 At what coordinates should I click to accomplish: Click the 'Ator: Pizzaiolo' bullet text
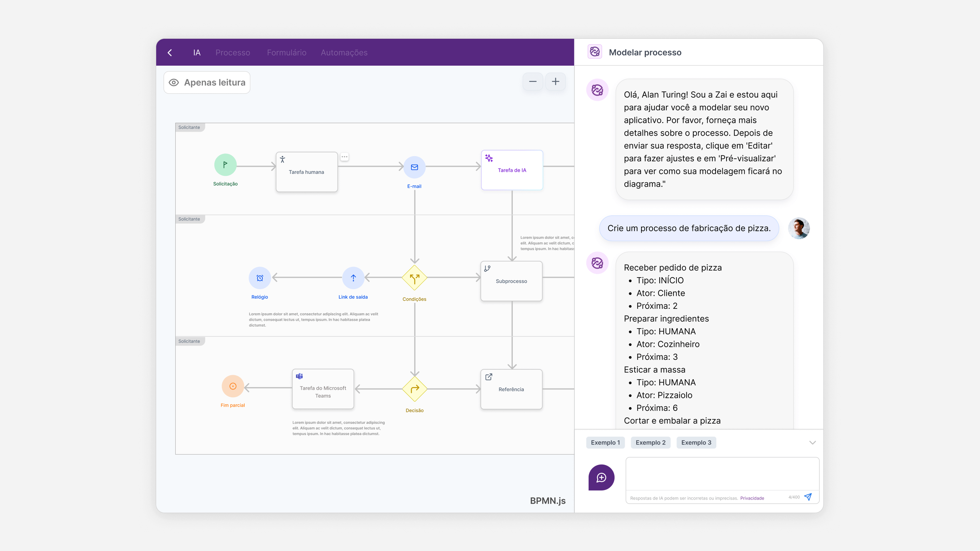[x=664, y=395]
